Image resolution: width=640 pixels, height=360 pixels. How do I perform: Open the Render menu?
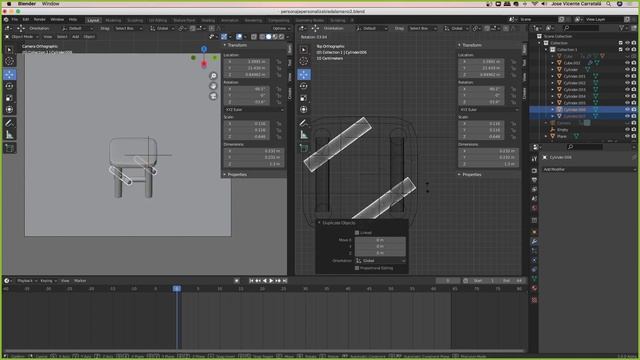(40, 20)
